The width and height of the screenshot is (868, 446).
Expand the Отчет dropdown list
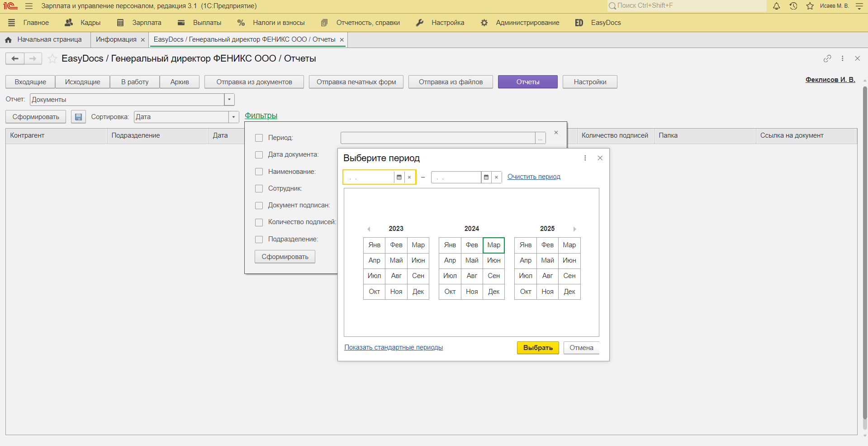229,100
